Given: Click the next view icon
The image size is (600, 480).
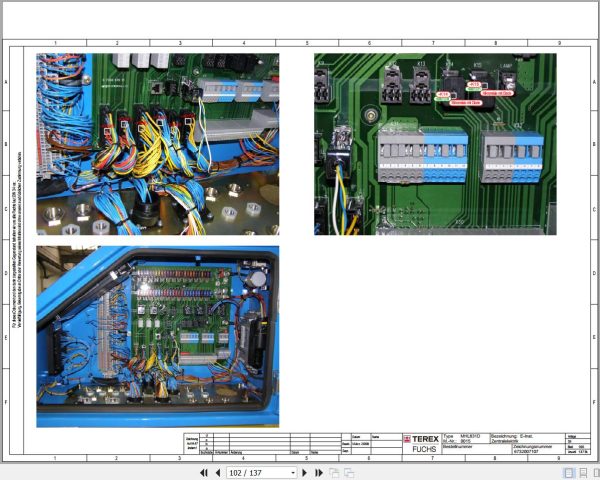Looking at the screenshot, I should tap(349, 473).
